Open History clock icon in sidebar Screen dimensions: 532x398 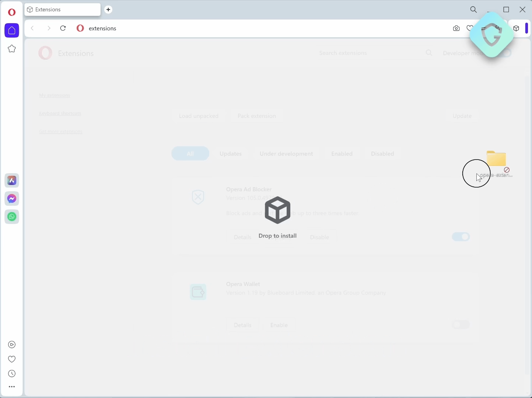point(12,374)
